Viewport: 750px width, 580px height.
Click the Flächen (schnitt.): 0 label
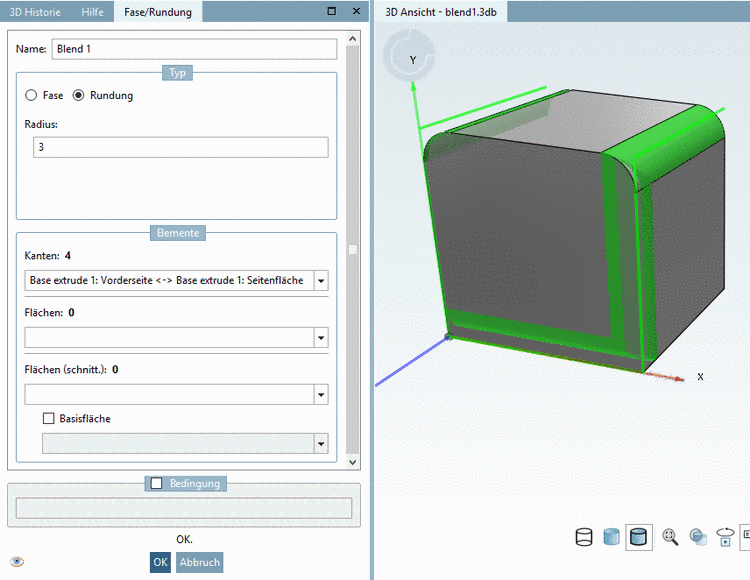point(71,370)
